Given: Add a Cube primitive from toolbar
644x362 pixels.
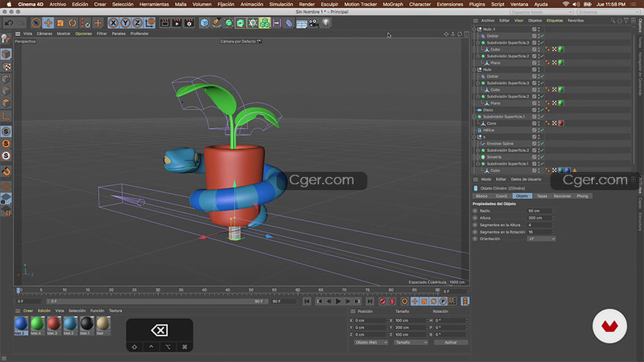Looking at the screenshot, I should pos(204,23).
